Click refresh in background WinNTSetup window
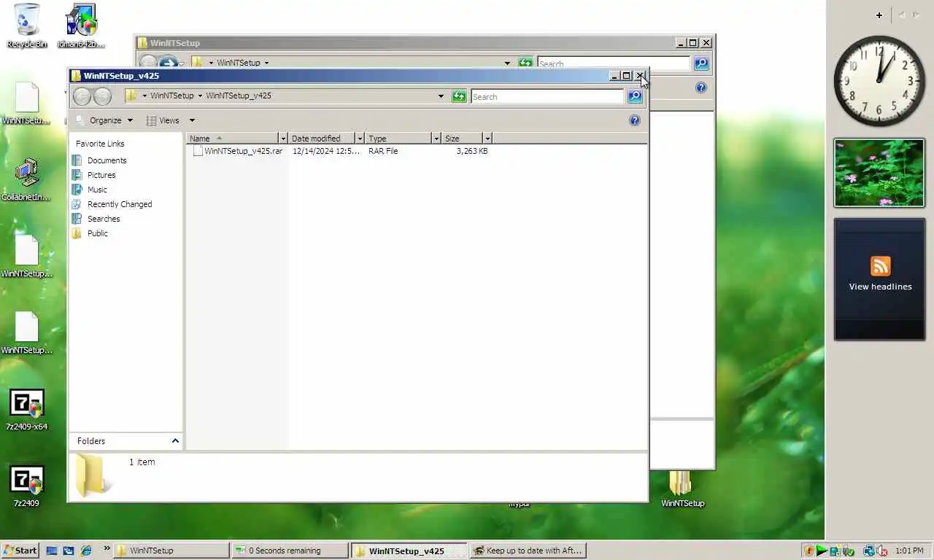This screenshot has width=934, height=560. [x=525, y=63]
